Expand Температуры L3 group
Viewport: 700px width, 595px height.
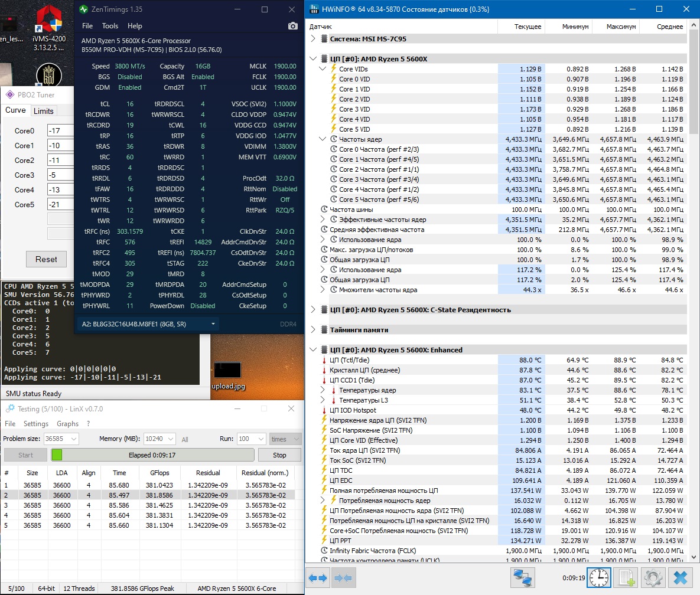coord(323,400)
